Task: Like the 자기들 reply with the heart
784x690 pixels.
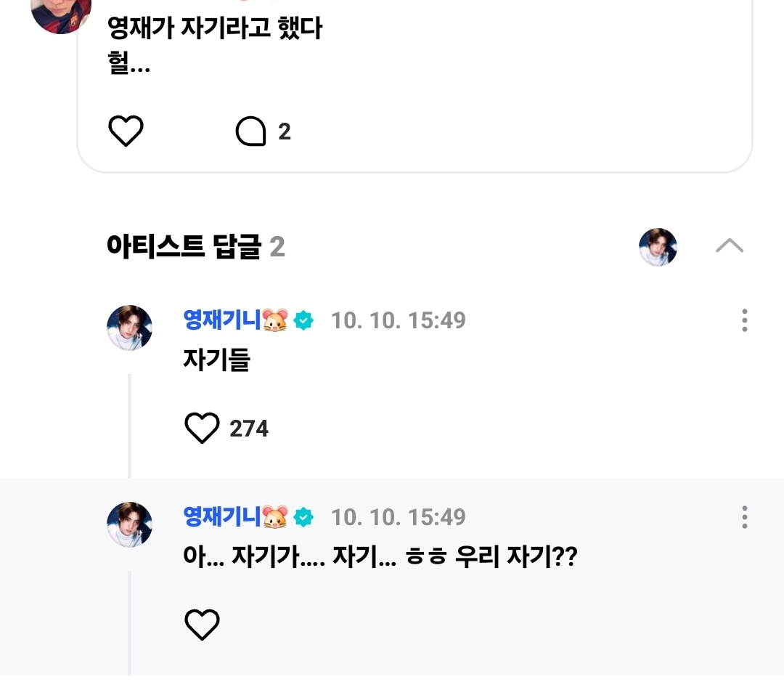Action: point(202,428)
